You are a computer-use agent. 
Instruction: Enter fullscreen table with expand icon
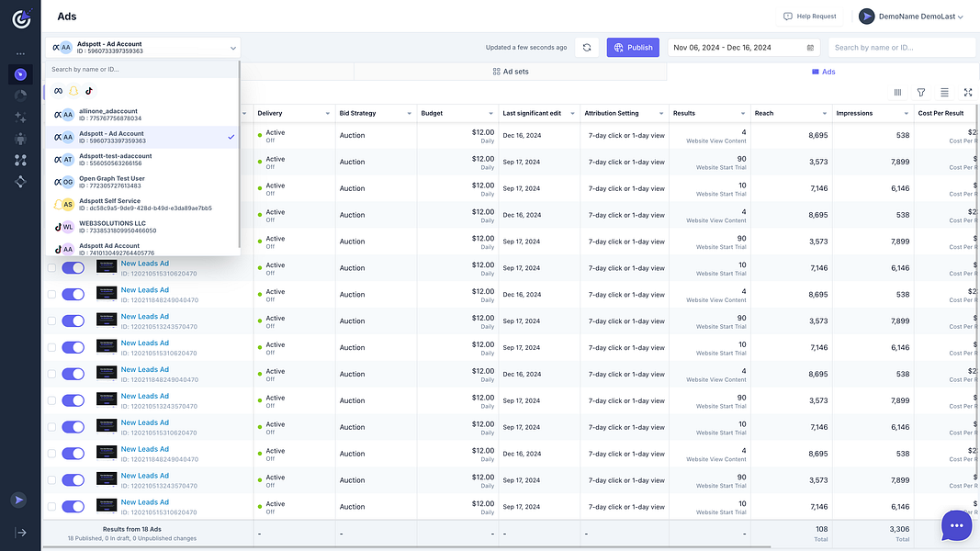coord(968,93)
